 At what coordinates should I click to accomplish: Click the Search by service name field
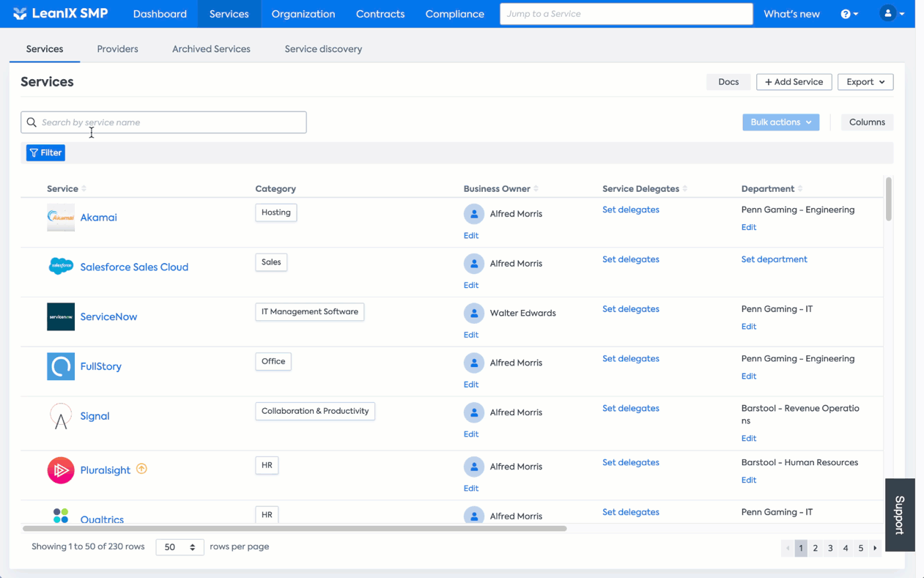point(163,122)
